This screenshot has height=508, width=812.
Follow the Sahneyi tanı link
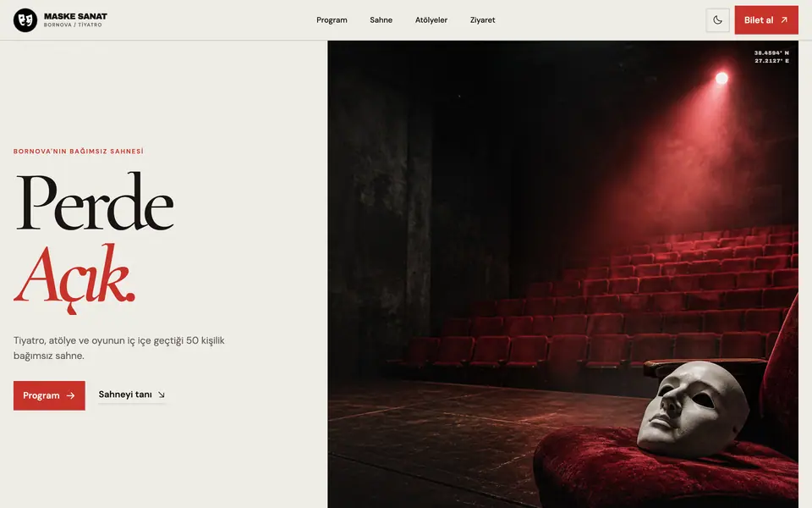pos(132,395)
